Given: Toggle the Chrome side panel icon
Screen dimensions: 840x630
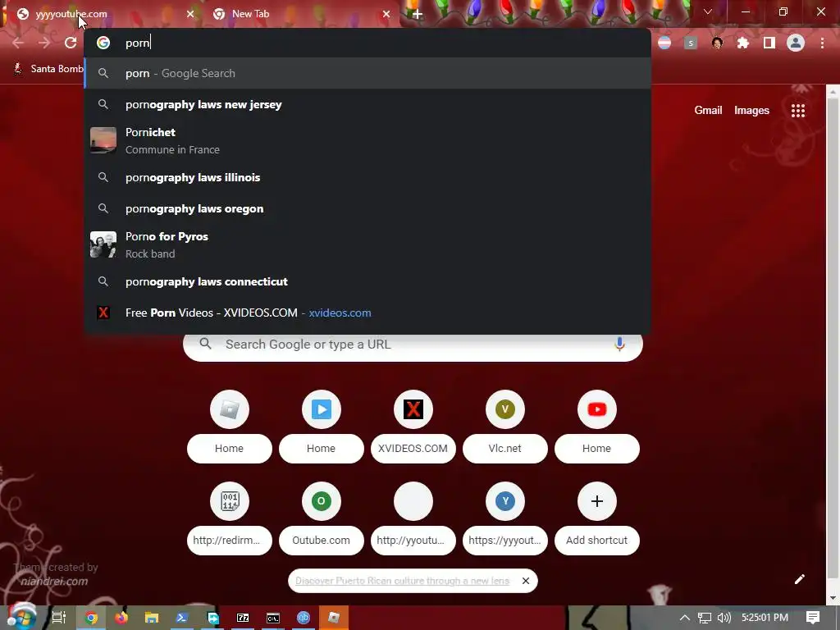Looking at the screenshot, I should 769,43.
